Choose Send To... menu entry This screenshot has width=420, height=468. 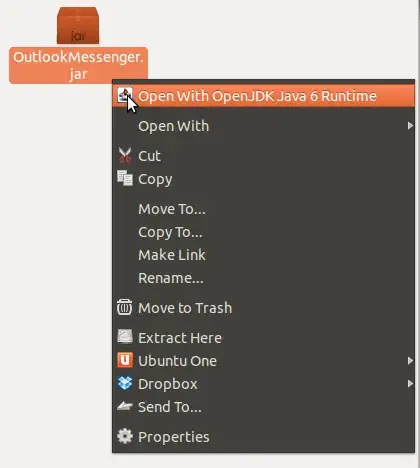(263, 407)
